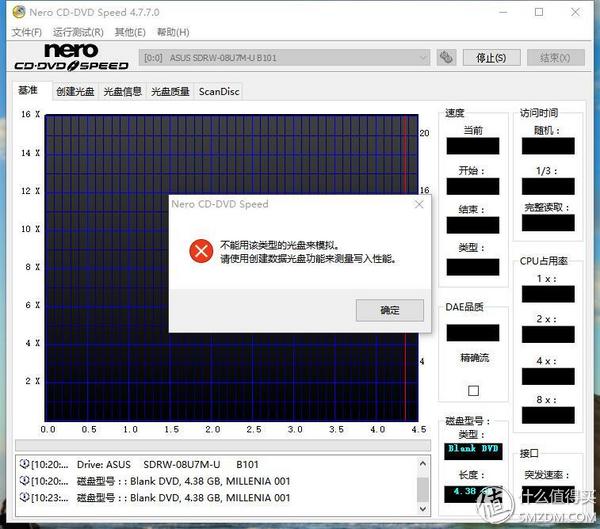Open the 帮助(H) menu
Viewport: 600px width, 529px height.
click(173, 32)
